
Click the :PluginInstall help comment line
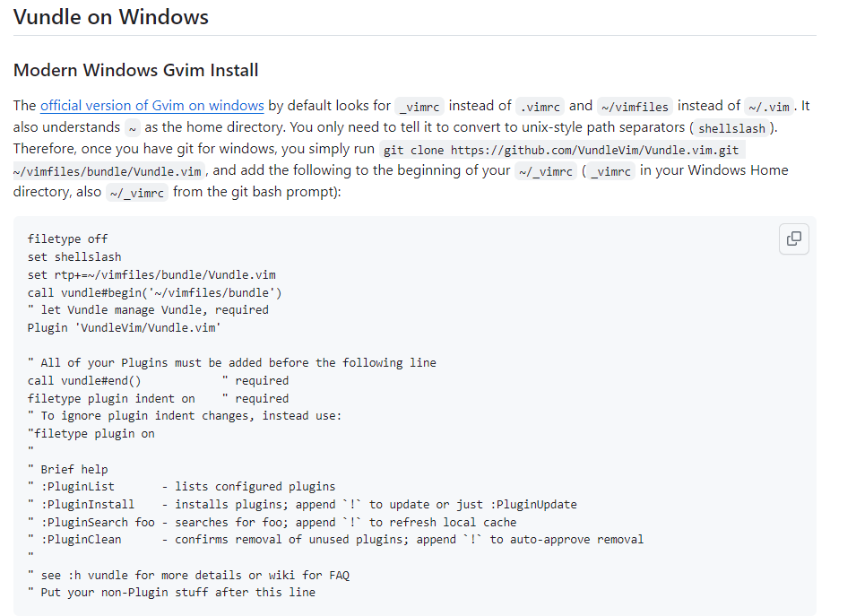coord(302,504)
